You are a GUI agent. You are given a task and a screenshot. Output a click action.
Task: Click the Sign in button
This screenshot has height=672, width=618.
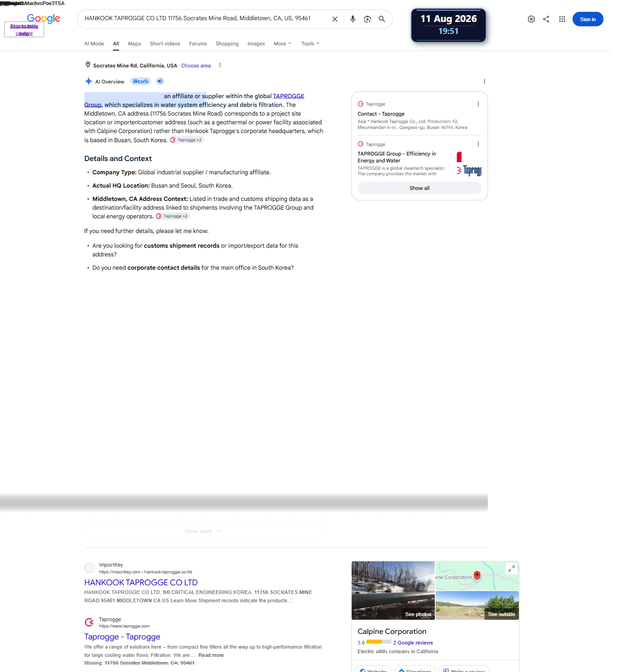coord(588,19)
